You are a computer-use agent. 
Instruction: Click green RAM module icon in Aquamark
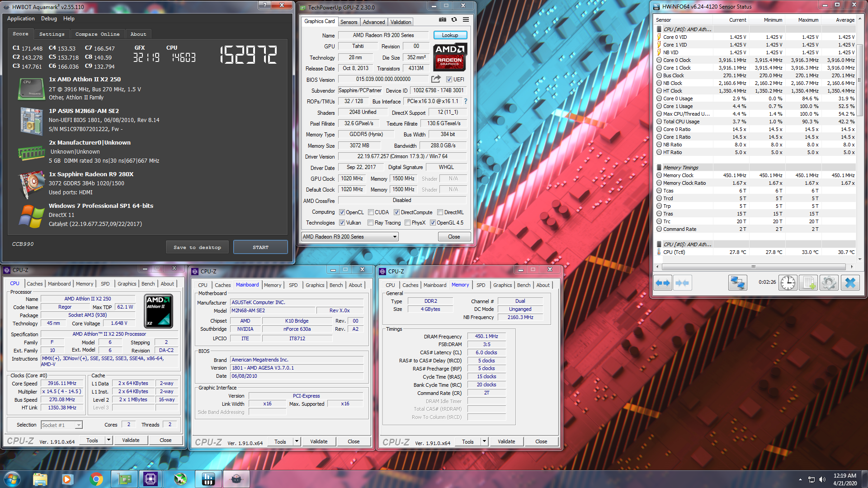pos(31,153)
